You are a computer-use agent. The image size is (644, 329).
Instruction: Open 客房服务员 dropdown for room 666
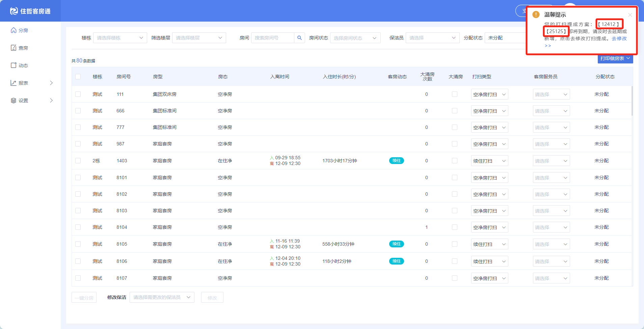[x=551, y=111]
